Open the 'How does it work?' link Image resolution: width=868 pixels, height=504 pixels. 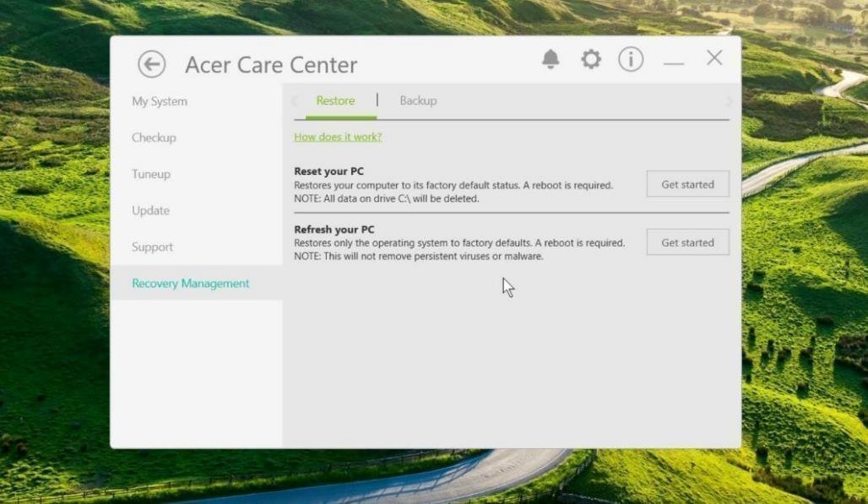(338, 137)
